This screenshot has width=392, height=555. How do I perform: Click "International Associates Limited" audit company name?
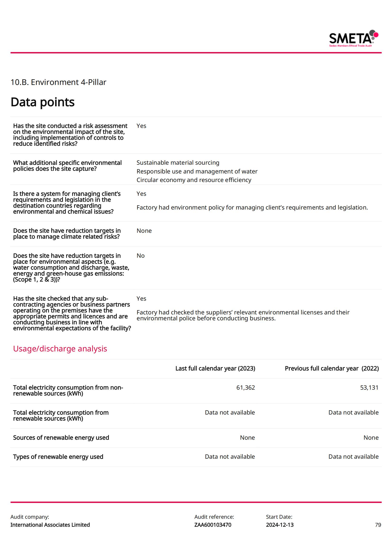click(x=50, y=525)
